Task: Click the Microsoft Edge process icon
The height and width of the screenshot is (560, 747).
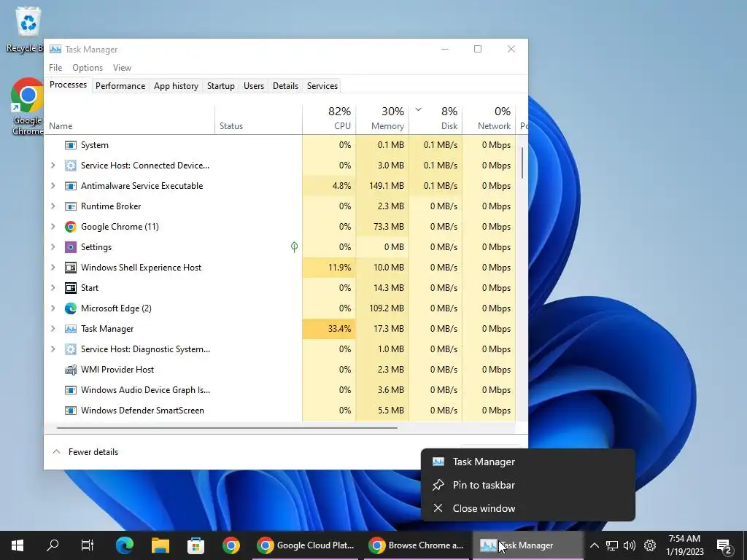Action: click(71, 308)
